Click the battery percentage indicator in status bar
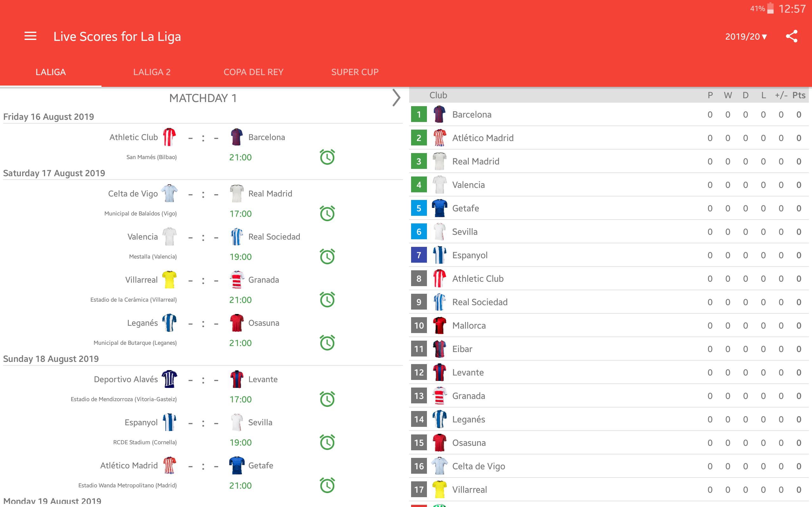Viewport: 812px width, 507px height. click(x=755, y=7)
